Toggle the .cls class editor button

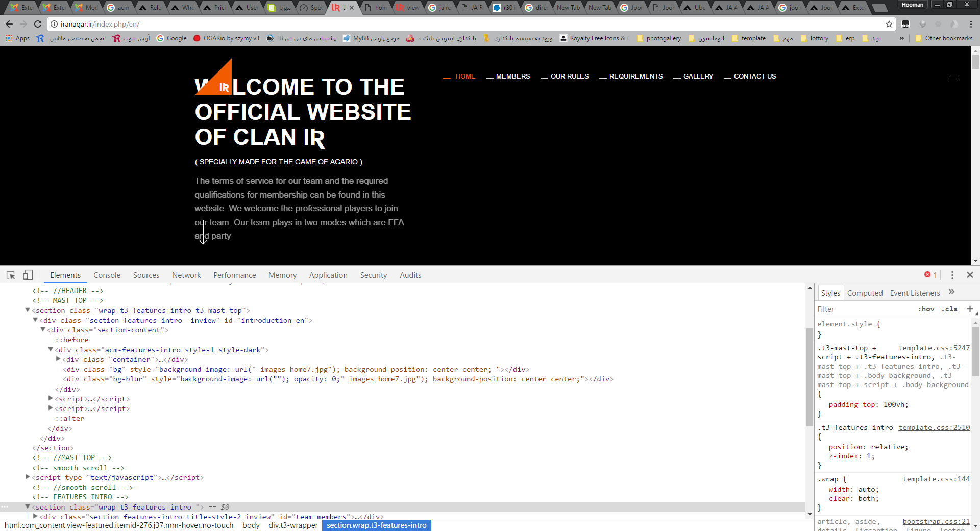pos(949,309)
